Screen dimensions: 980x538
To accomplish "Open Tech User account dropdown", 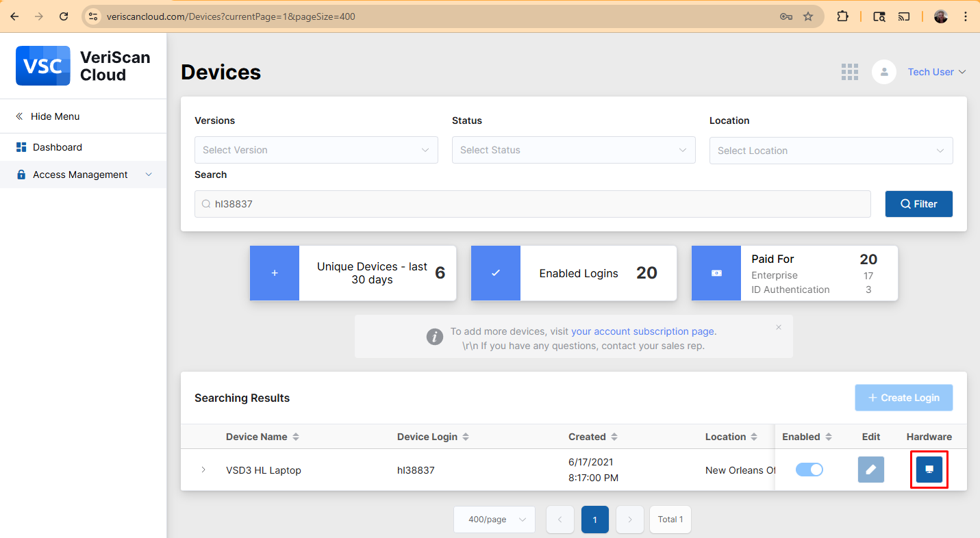I will [x=937, y=72].
